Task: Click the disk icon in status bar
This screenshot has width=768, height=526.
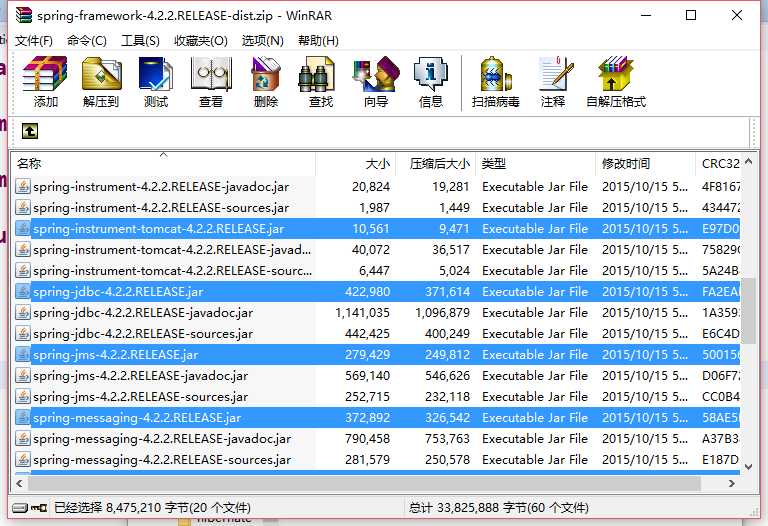Action: 20,508
